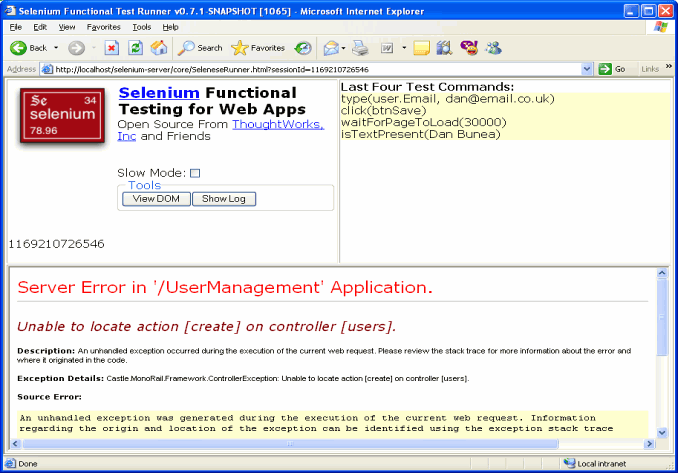Screen dimensions: 678x473
Task: Open the File menu
Action: click(x=16, y=27)
